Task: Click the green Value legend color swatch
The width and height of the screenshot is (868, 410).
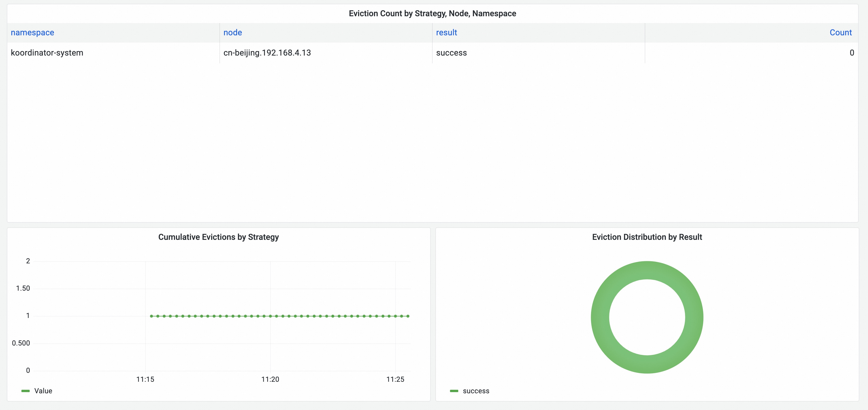Action: [x=26, y=391]
